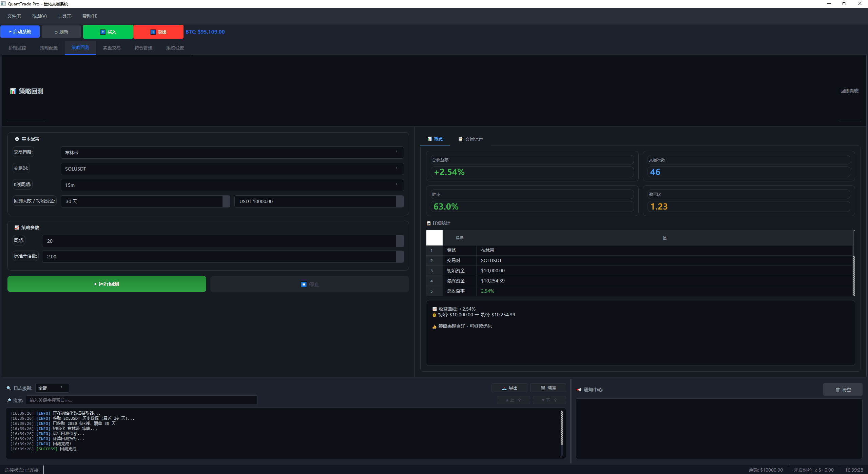Switch to the 交易记录 tab
This screenshot has height=474, width=868.
[x=470, y=139]
